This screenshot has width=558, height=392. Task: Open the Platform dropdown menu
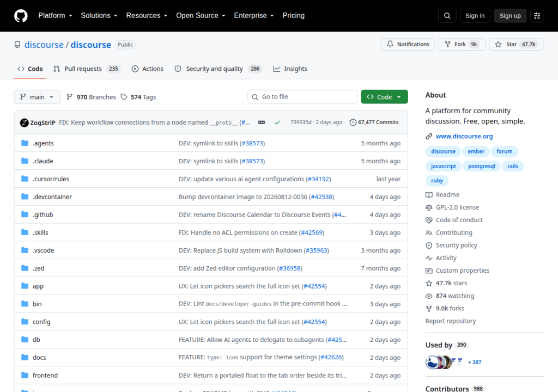55,16
